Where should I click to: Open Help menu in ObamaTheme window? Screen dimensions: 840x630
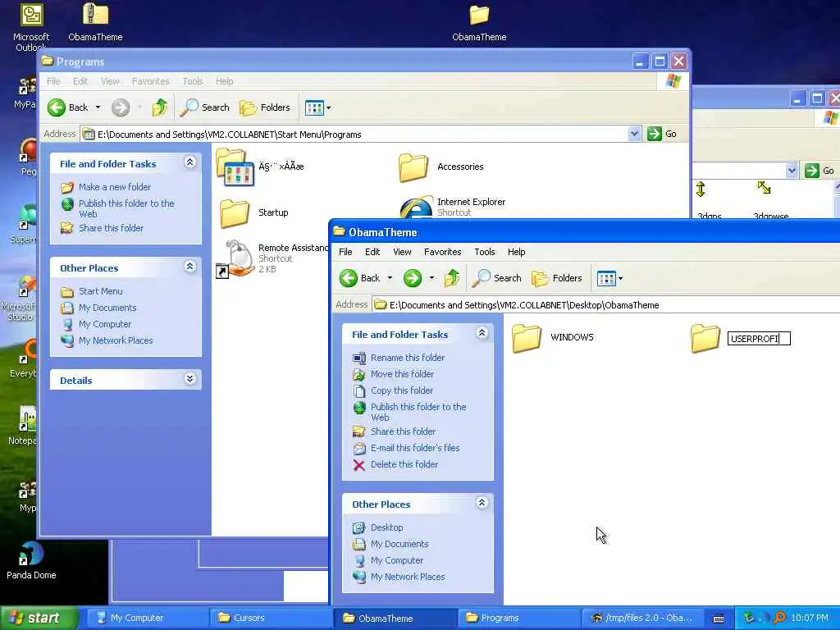[x=517, y=252]
